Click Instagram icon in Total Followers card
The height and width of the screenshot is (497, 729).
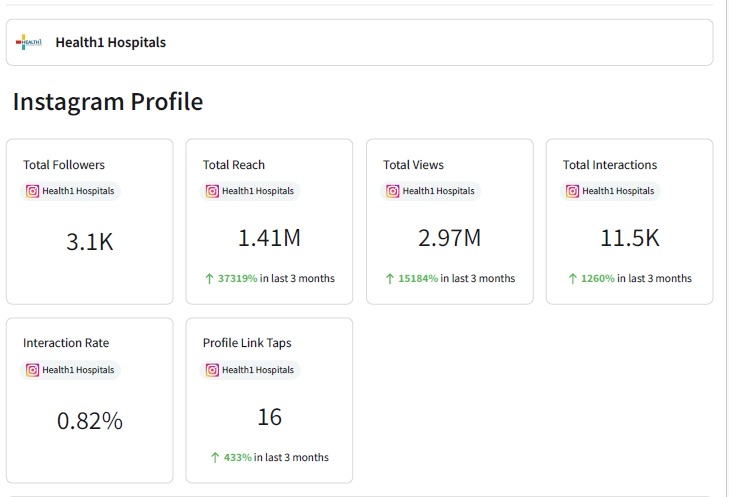pyautogui.click(x=32, y=191)
